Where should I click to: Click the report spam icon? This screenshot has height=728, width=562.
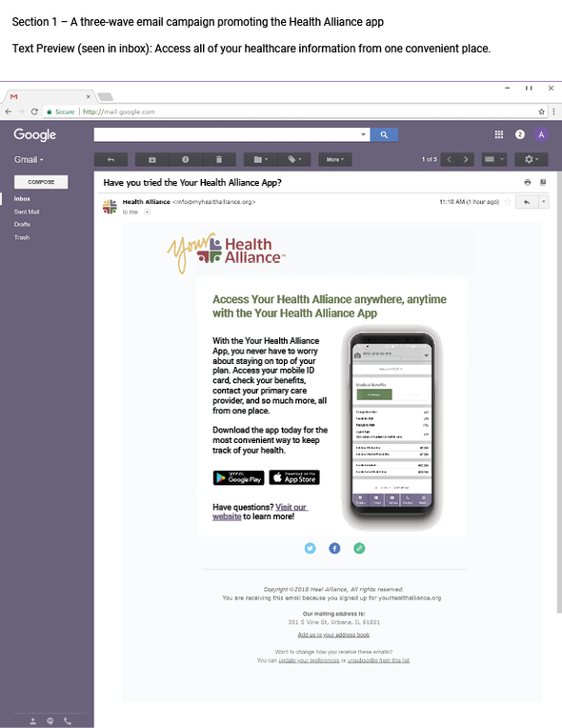[x=185, y=159]
